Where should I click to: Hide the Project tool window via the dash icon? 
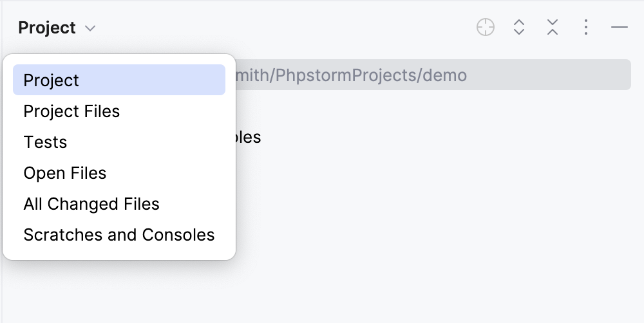tap(620, 27)
